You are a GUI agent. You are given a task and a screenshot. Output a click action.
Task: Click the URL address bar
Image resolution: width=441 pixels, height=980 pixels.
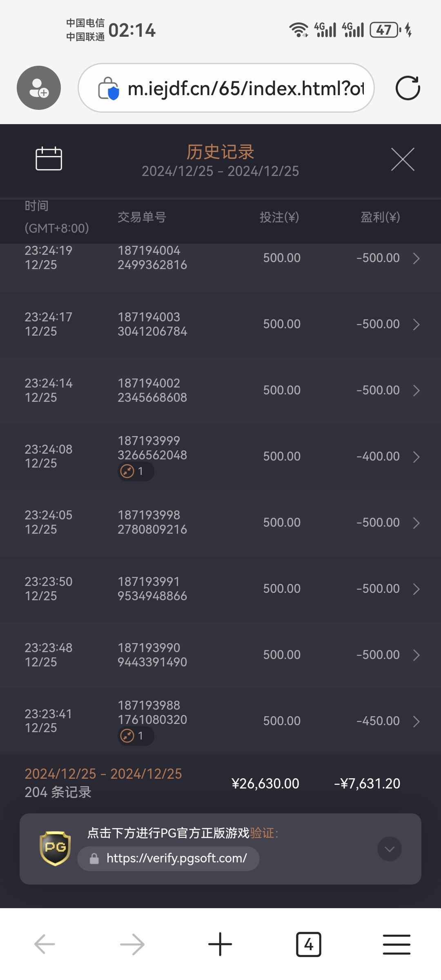point(245,88)
